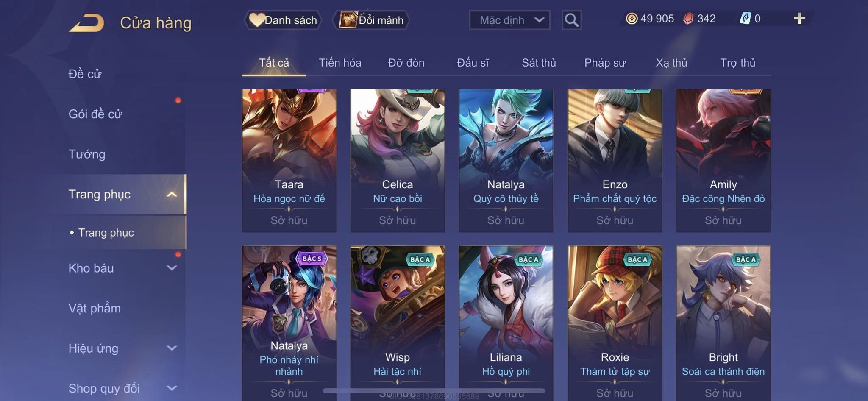The height and width of the screenshot is (401, 868).
Task: Open Danh sách wishlist heart button
Action: 283,20
